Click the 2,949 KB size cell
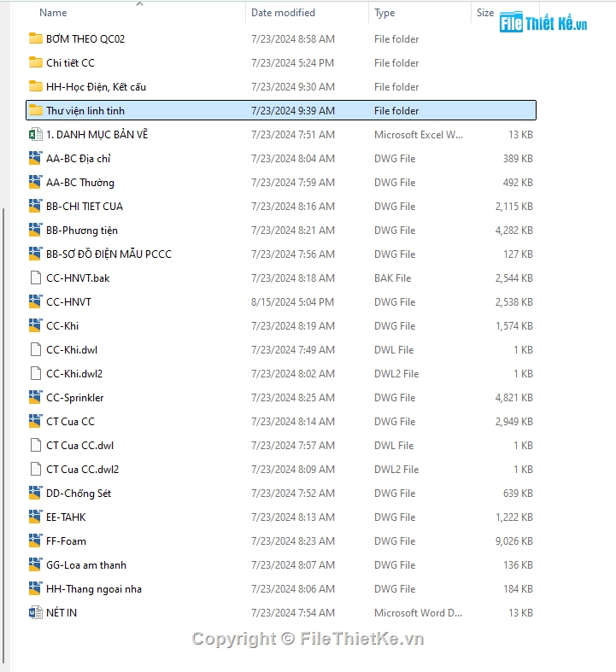 (x=514, y=422)
